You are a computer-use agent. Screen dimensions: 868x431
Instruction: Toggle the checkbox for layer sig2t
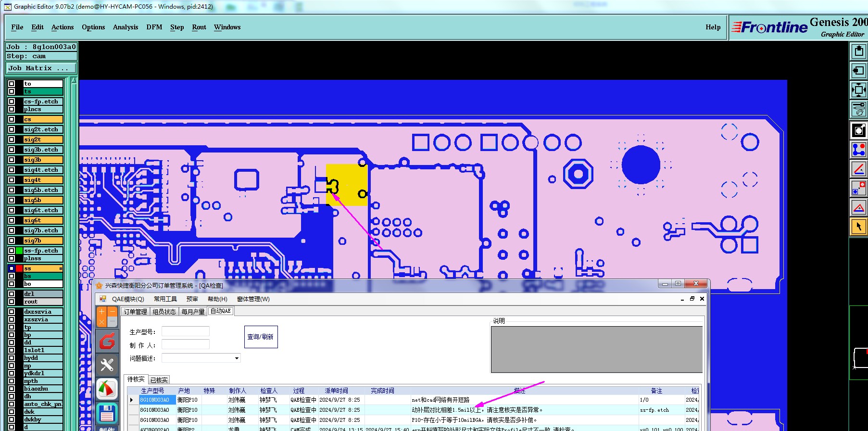tap(12, 139)
